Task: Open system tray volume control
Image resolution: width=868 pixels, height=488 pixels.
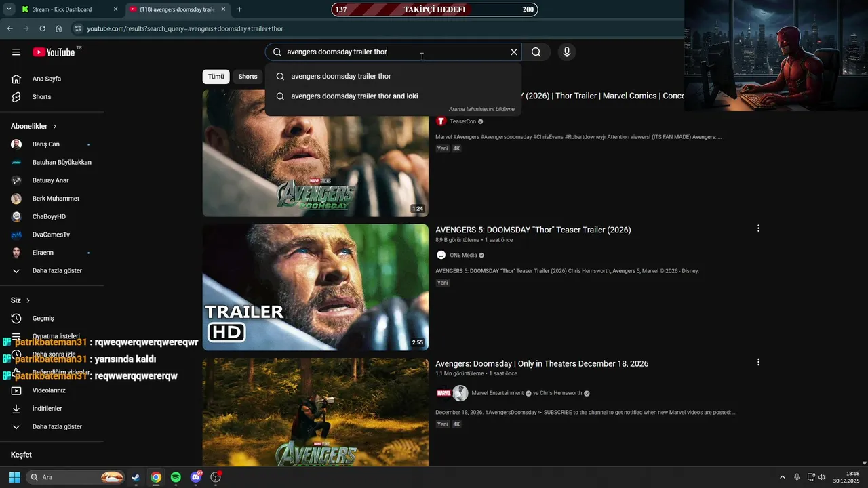Action: click(822, 477)
